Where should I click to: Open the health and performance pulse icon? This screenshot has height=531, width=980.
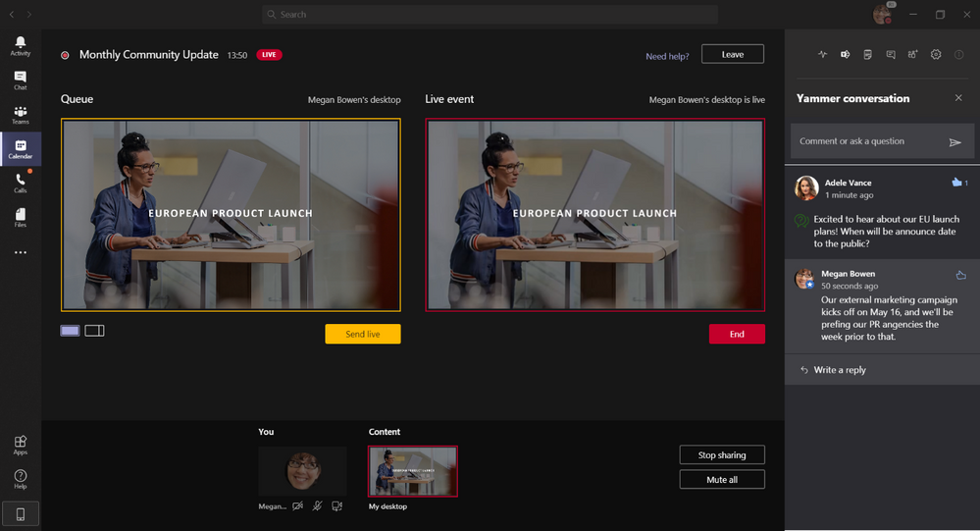[822, 54]
